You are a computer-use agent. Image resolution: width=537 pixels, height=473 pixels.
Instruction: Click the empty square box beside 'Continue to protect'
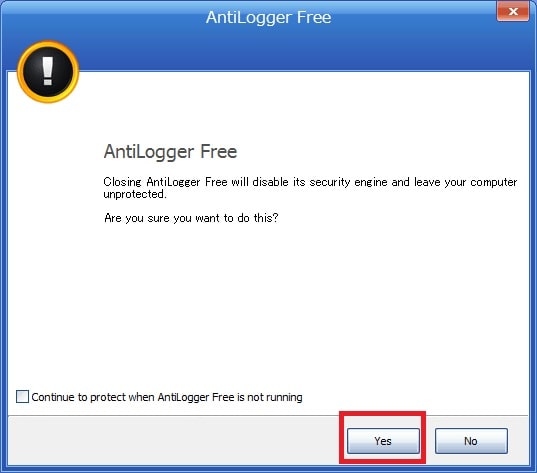[22, 397]
